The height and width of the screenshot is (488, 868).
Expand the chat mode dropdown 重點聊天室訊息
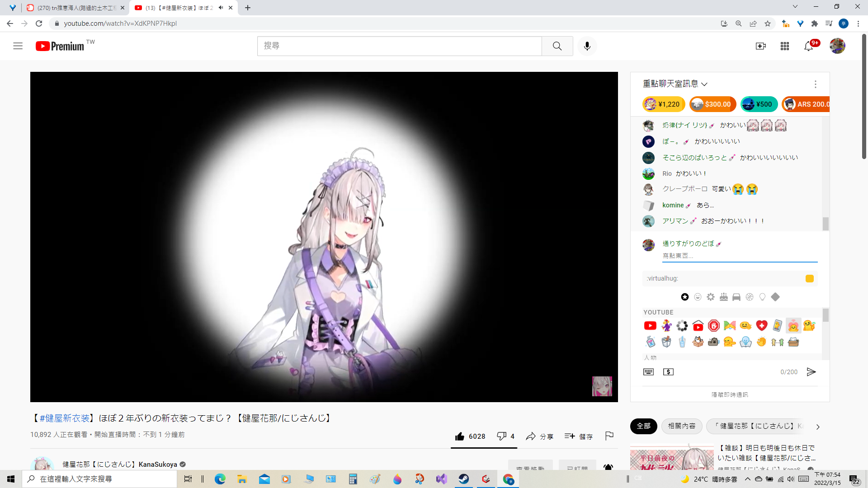[x=675, y=84]
